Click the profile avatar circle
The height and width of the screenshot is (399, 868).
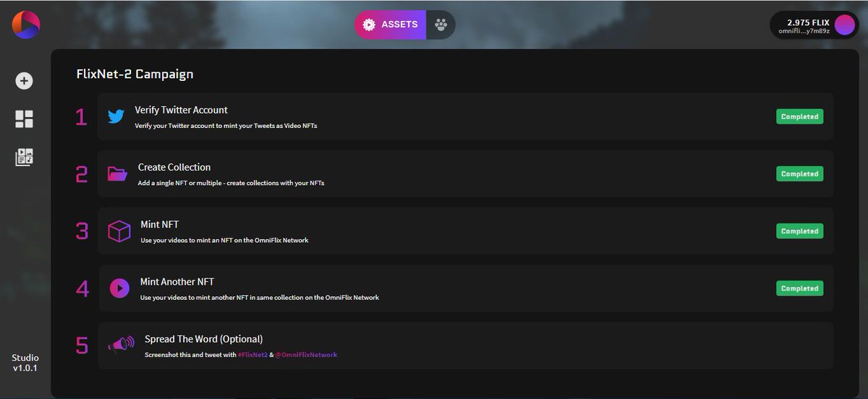click(844, 25)
